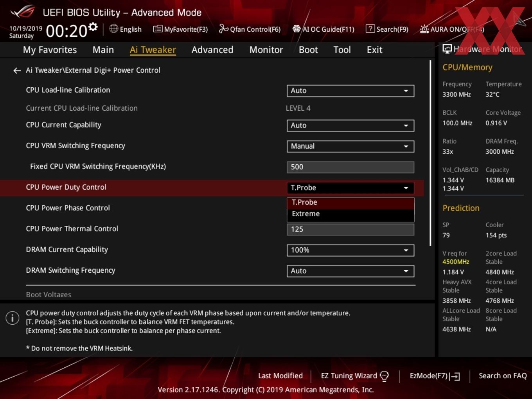Click the Search question mark icon
This screenshot has height=399, width=532.
(370, 29)
